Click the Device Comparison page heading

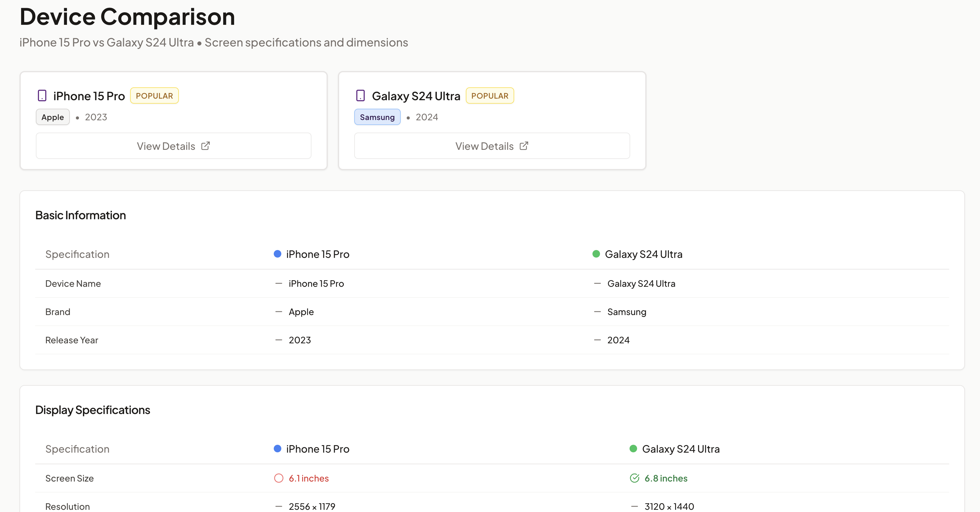(x=127, y=17)
